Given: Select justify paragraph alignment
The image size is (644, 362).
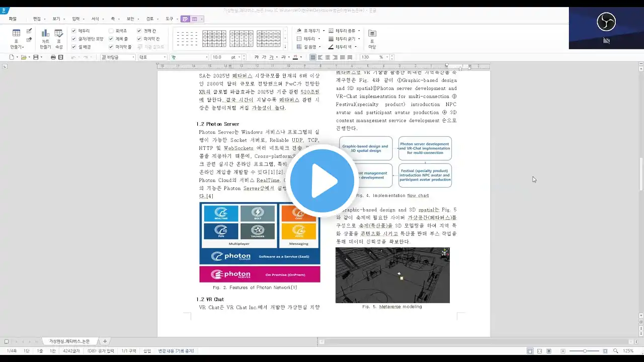Looking at the screenshot, I should point(312,57).
